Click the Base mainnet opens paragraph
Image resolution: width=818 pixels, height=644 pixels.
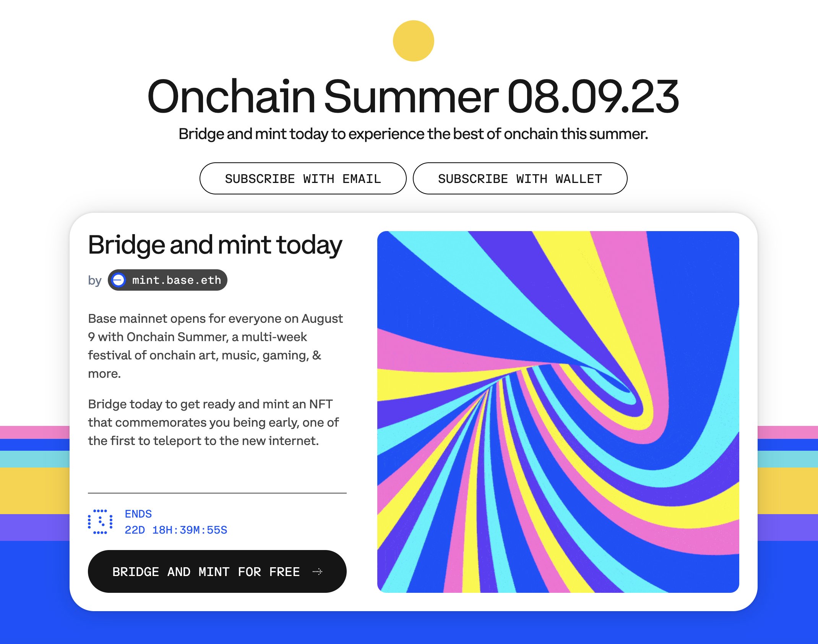coord(216,346)
